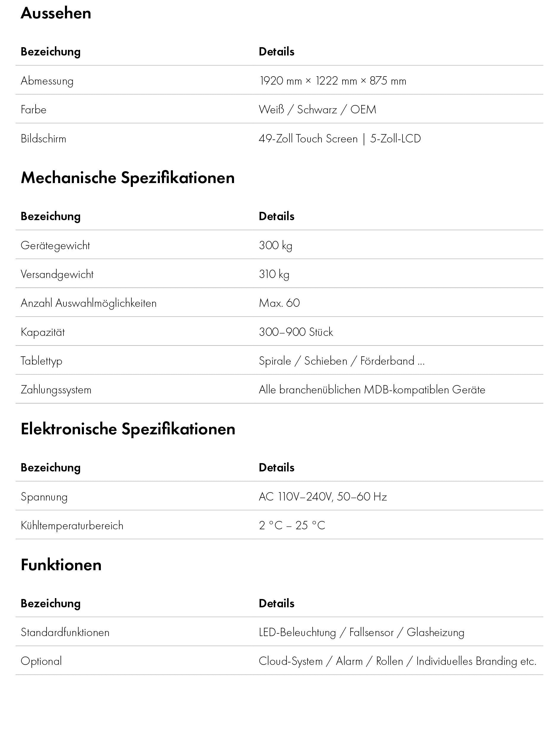The width and height of the screenshot is (560, 742).
Task: Select the Kühltemperaturbereich row label
Action: [72, 526]
